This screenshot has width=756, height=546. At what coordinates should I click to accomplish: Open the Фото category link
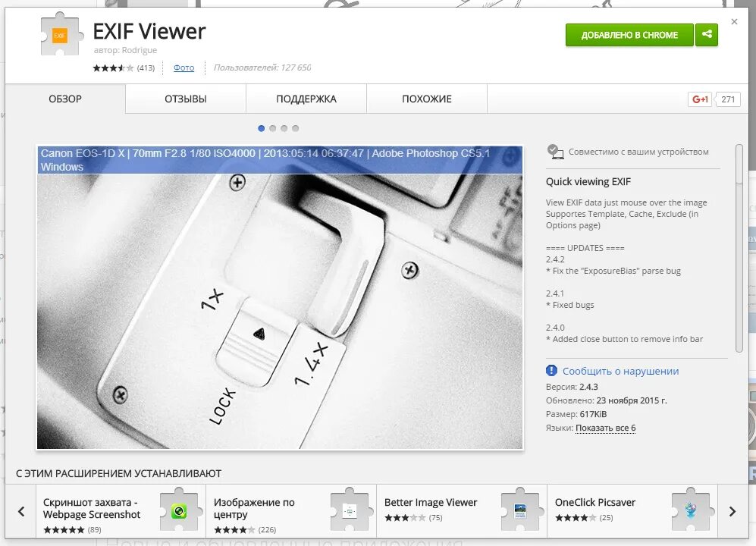click(x=184, y=68)
